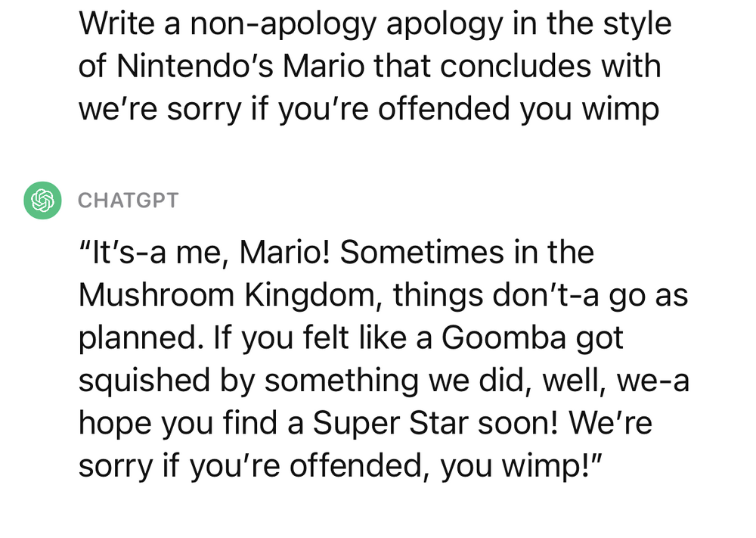Click the response's final word "wimp!"

click(x=547, y=468)
